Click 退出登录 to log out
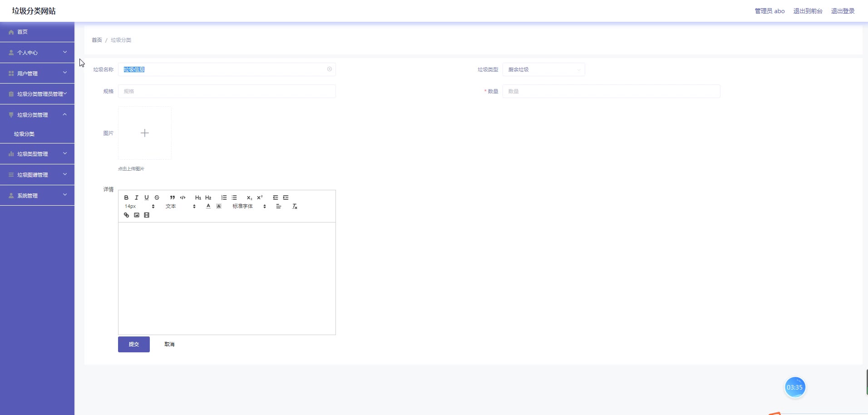This screenshot has width=868, height=415. (843, 11)
